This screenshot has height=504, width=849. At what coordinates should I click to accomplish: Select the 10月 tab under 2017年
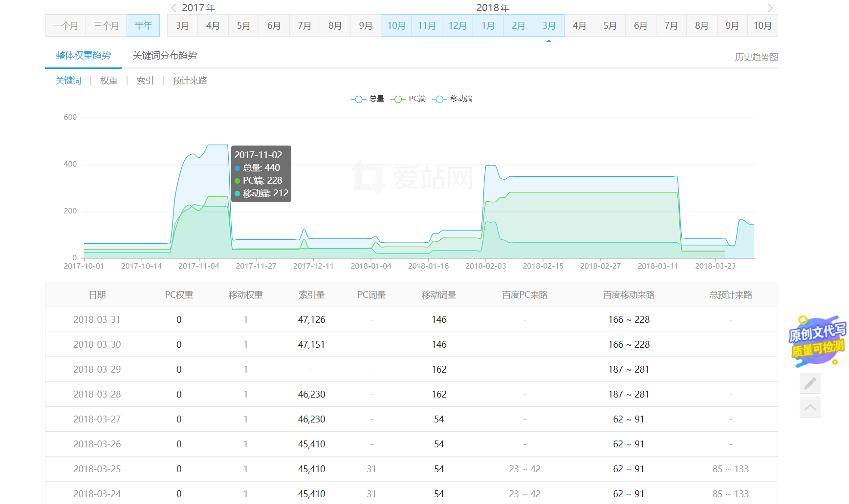pos(396,25)
